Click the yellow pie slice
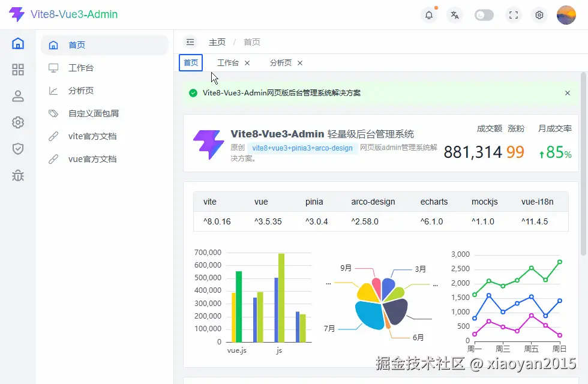Viewport: 588px width, 384px height. point(369,293)
